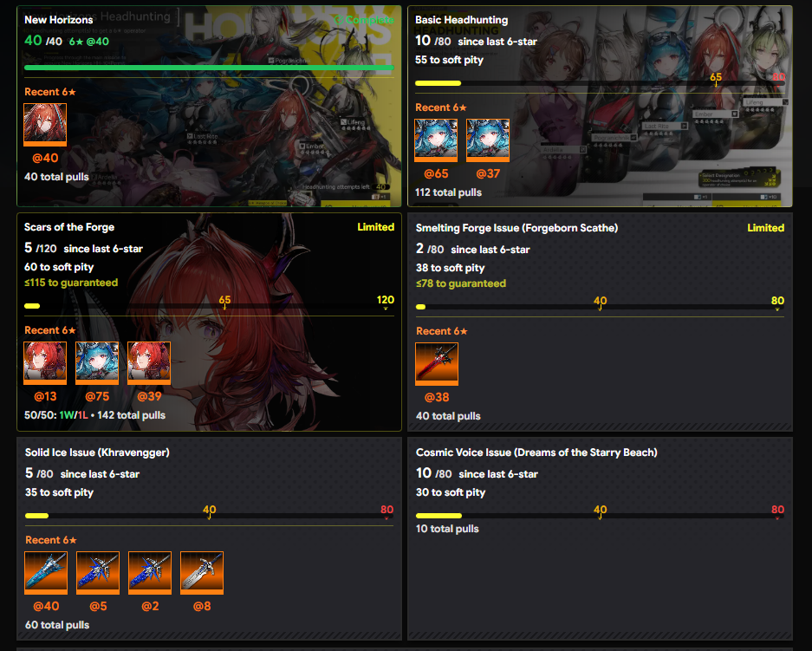Click the Cosmic Voice pity progress bar
The height and width of the screenshot is (651, 812).
[x=600, y=516]
